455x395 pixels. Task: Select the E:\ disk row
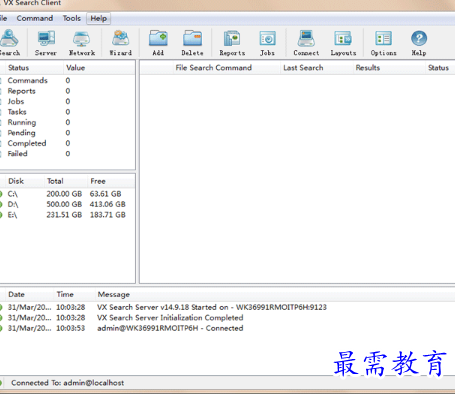[67, 215]
